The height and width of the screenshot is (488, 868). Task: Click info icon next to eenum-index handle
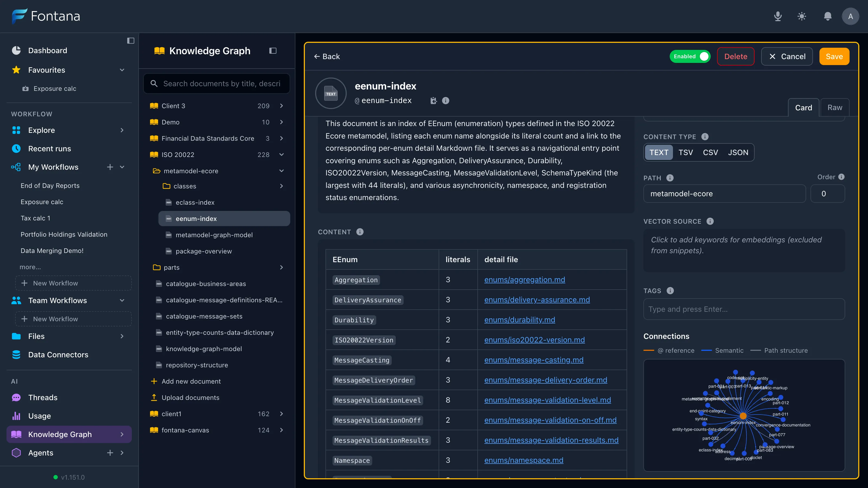[x=445, y=101]
